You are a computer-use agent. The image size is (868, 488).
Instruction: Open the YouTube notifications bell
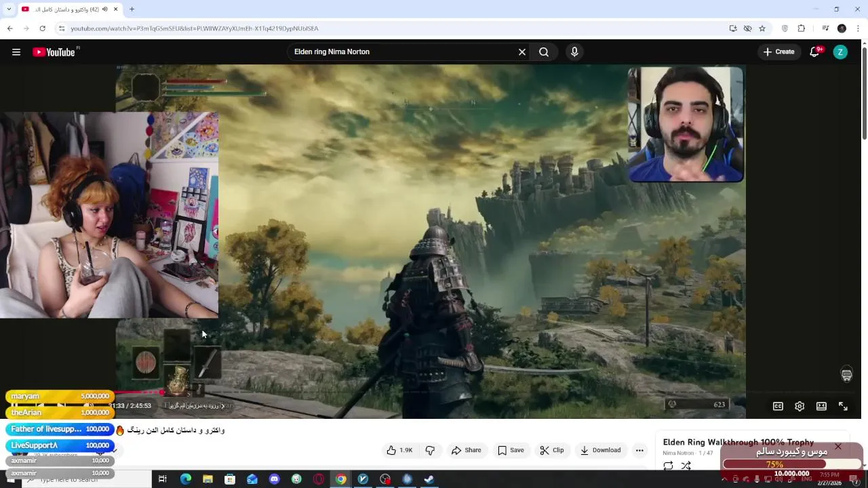click(x=816, y=52)
